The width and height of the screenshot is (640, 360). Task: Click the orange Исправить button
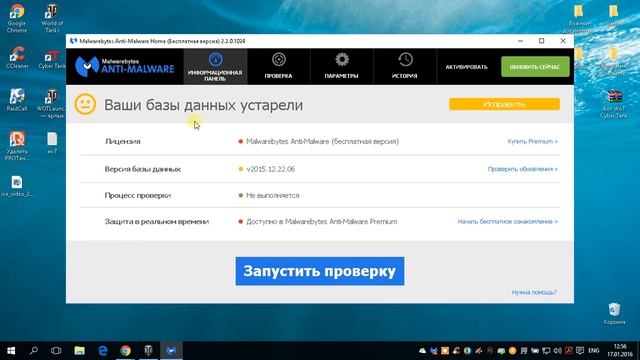[504, 104]
